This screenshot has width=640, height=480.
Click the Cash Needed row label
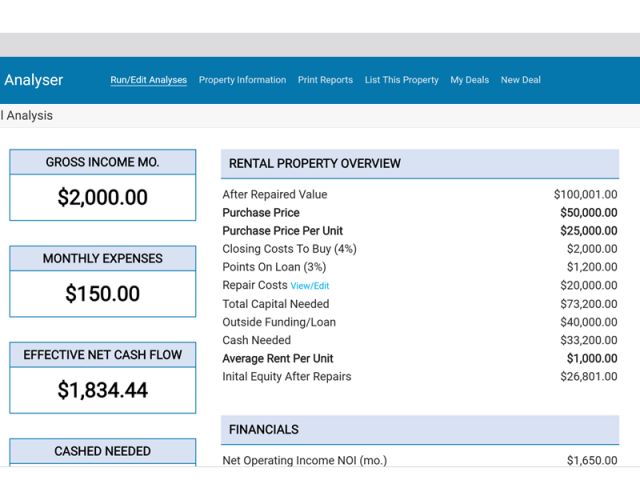click(x=257, y=340)
